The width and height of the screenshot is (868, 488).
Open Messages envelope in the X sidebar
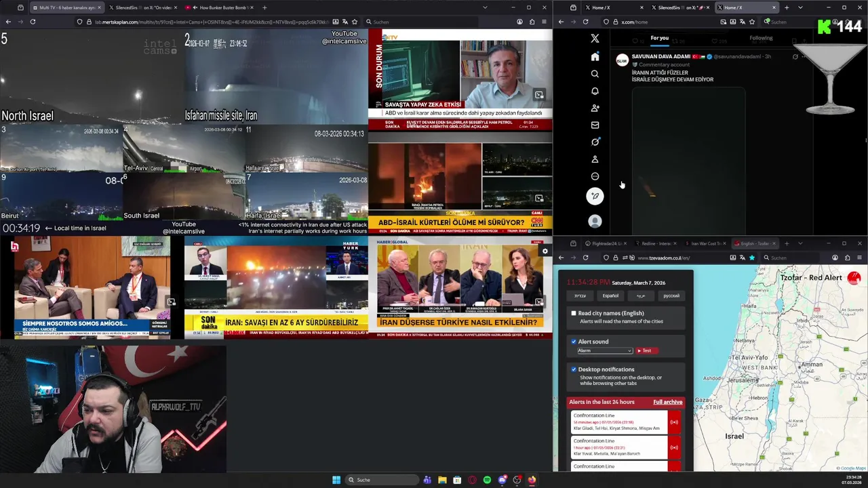click(x=595, y=125)
